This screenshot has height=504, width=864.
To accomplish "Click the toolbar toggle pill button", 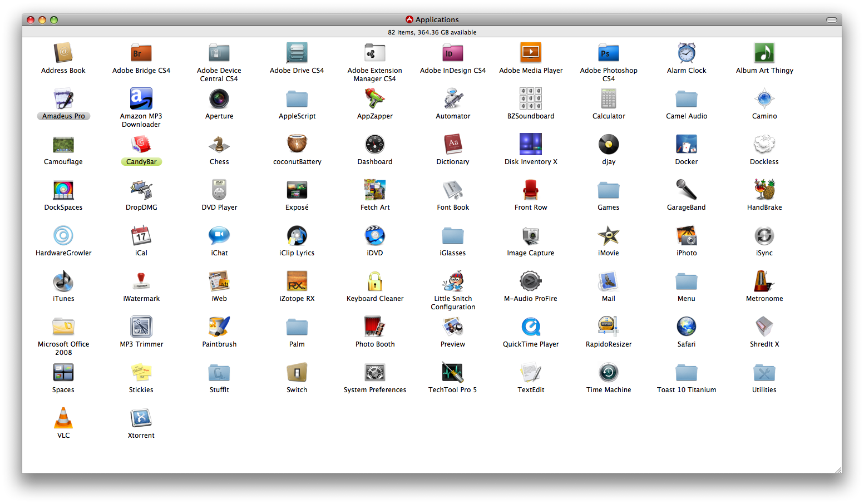I will pyautogui.click(x=832, y=20).
